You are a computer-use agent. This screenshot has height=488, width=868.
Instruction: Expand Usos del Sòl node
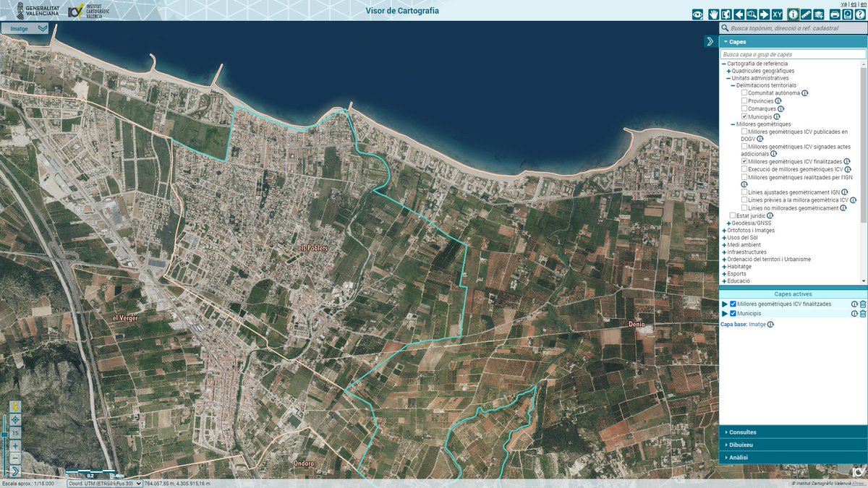pyautogui.click(x=723, y=237)
